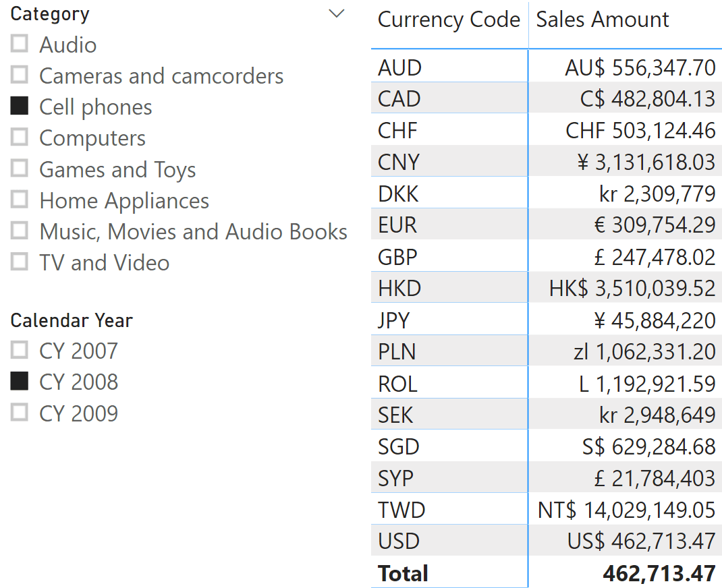Click the Category slicer title
Screen dimensions: 722x588
[x=49, y=13]
